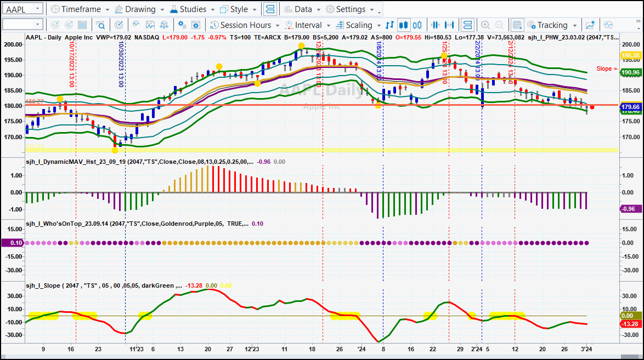Click the small wave circle icon
Viewport: 644px width, 360px height.
click(x=136, y=25)
